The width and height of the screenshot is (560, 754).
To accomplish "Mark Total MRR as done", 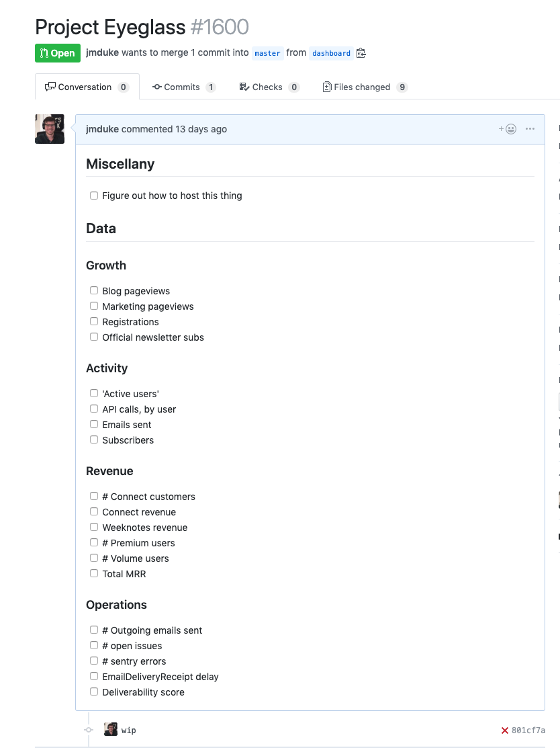I will (x=94, y=574).
